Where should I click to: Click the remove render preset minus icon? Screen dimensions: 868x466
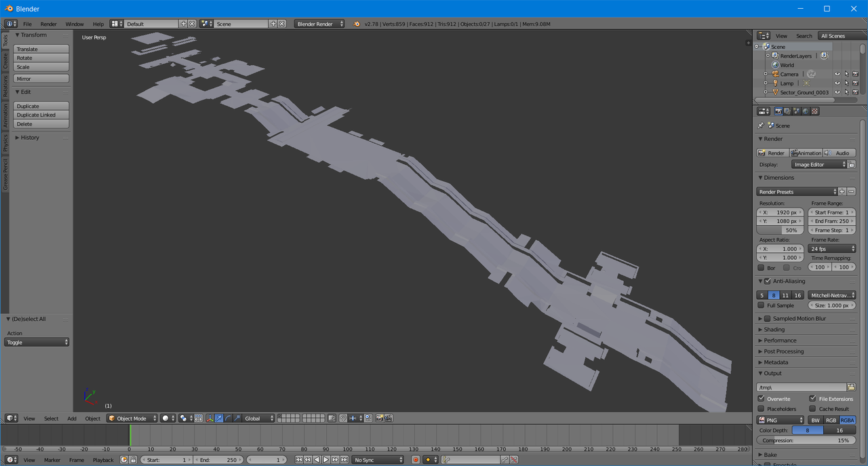coord(852,192)
